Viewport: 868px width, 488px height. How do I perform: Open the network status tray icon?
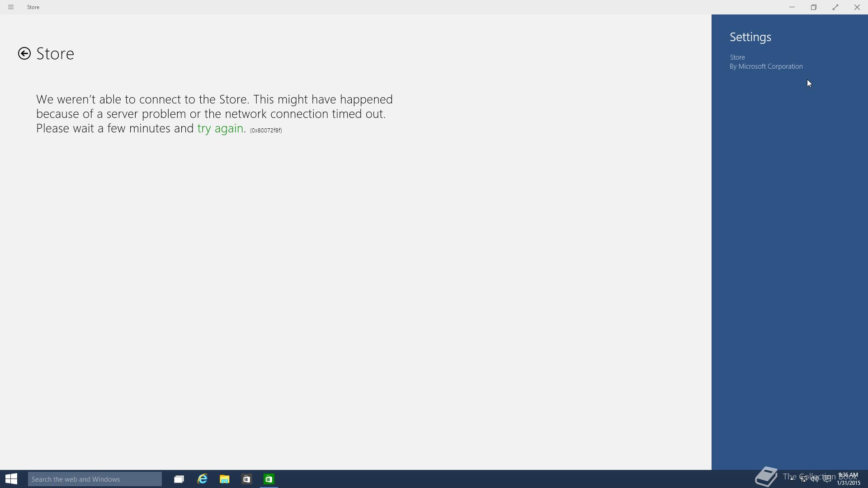[x=803, y=479]
